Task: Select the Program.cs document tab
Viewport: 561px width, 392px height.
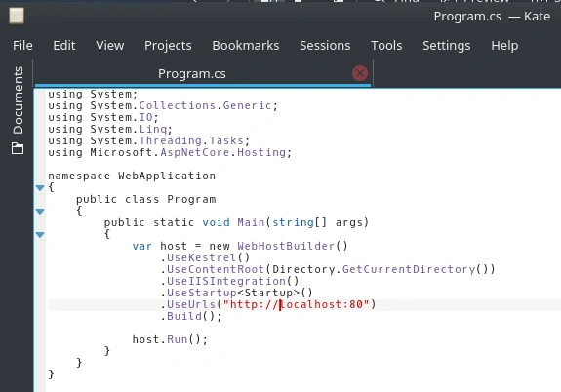Action: [192, 74]
